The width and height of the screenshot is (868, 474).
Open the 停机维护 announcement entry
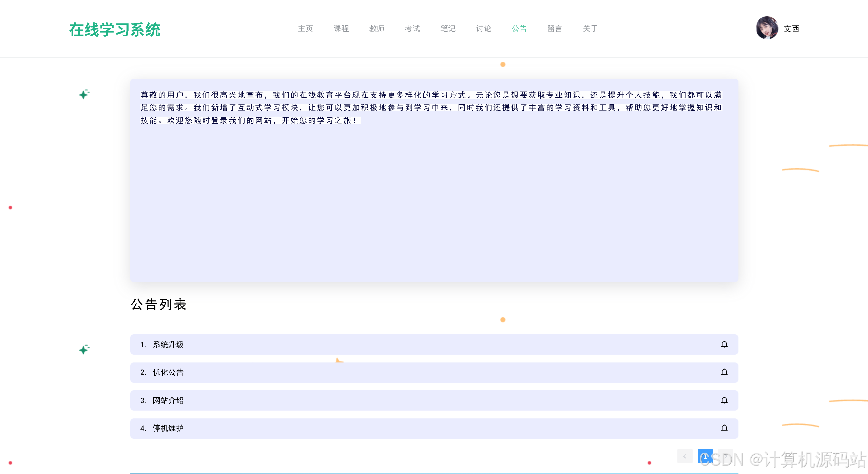coord(168,428)
